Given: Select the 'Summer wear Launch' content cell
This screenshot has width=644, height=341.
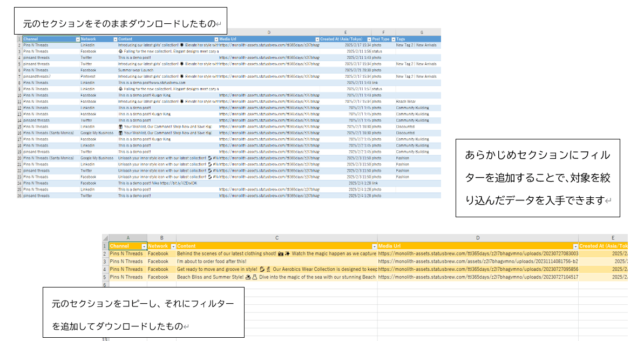Looking at the screenshot, I should click(x=168, y=70).
